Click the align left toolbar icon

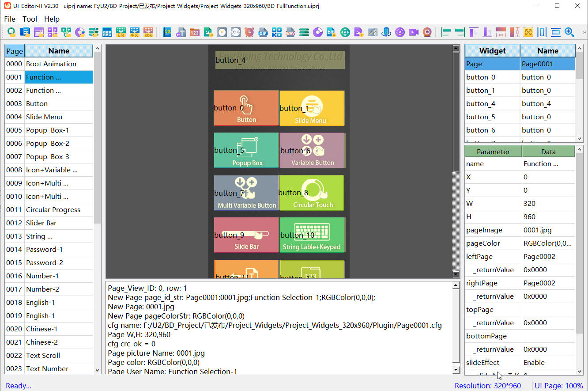tap(446, 32)
